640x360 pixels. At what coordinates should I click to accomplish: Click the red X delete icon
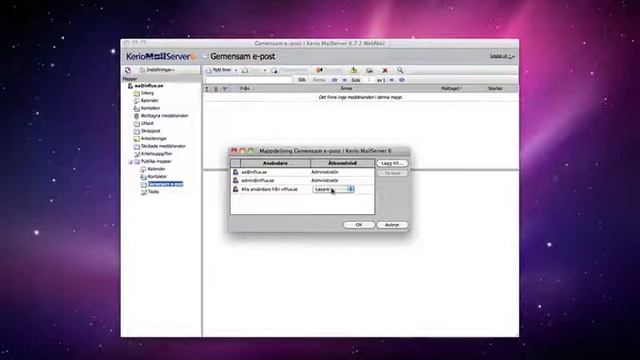coord(384,71)
